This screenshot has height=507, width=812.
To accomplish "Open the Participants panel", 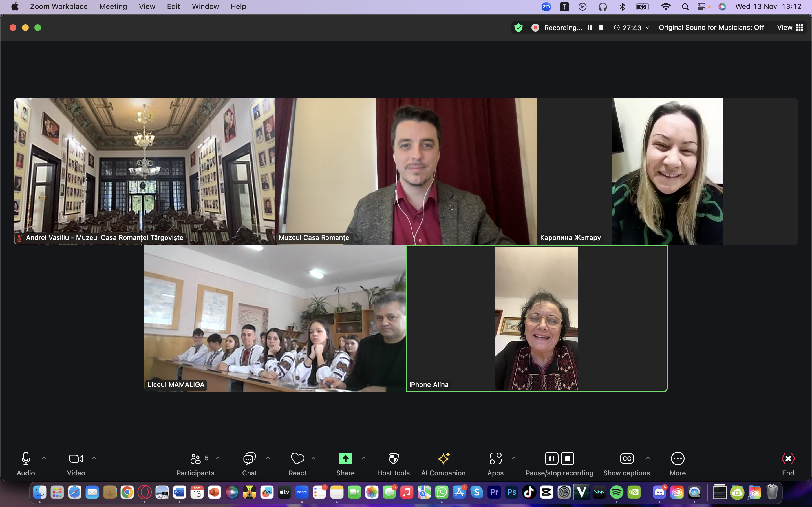I will [x=195, y=458].
